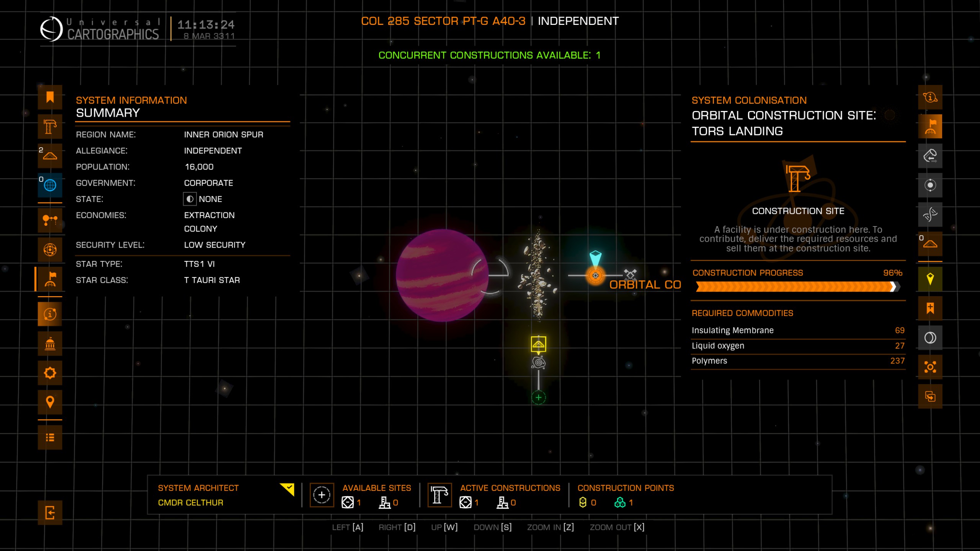Viewport: 980px width, 551px height.
Task: Select the yellow construction point icon
Action: click(x=583, y=502)
